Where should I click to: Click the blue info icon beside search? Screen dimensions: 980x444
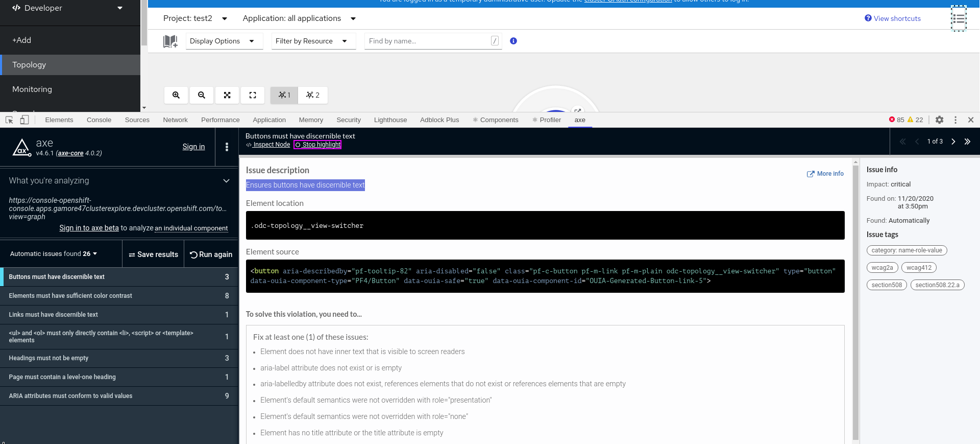(x=513, y=41)
